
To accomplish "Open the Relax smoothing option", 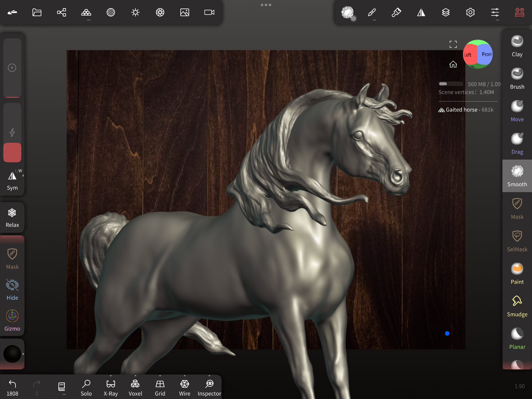I will click(12, 217).
